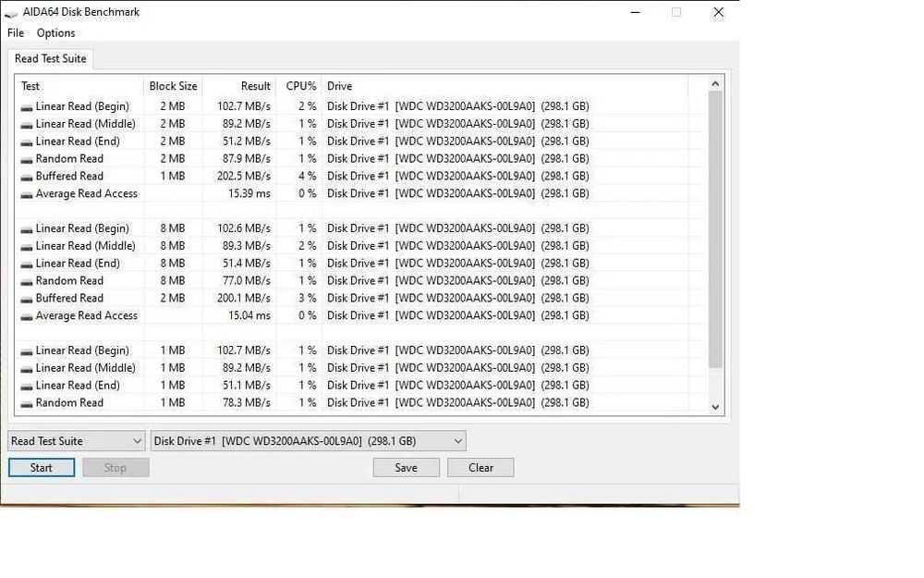Minimize the AIDA64 Disk Benchmark window
The image size is (924, 578).
pyautogui.click(x=636, y=12)
